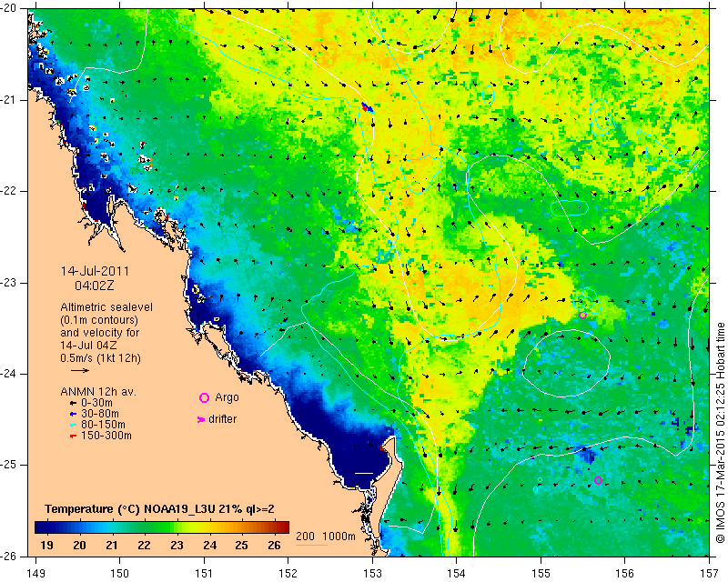This screenshot has height=582, width=728.
Task: Click the 'drifter' legend label
Action: coord(222,419)
